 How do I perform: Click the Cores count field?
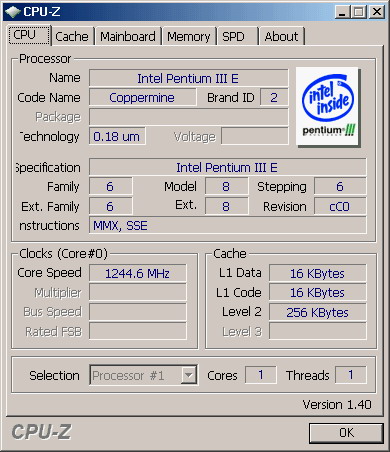coord(261,375)
